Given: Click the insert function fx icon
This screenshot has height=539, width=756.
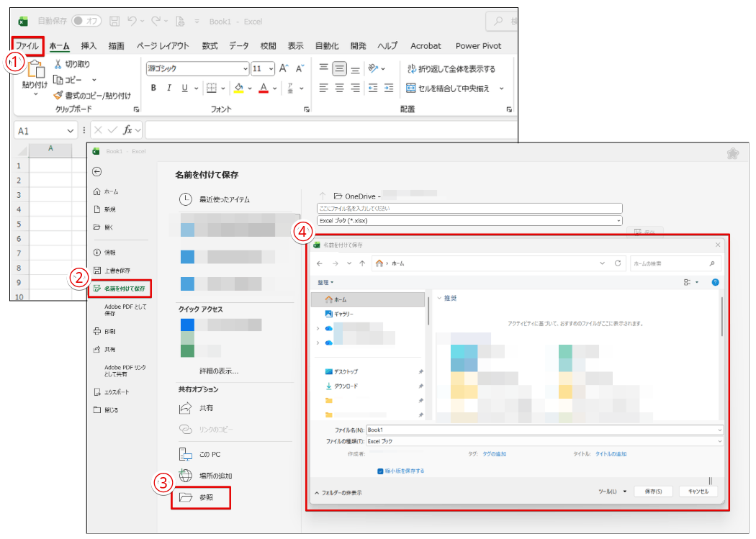Looking at the screenshot, I should 128,130.
